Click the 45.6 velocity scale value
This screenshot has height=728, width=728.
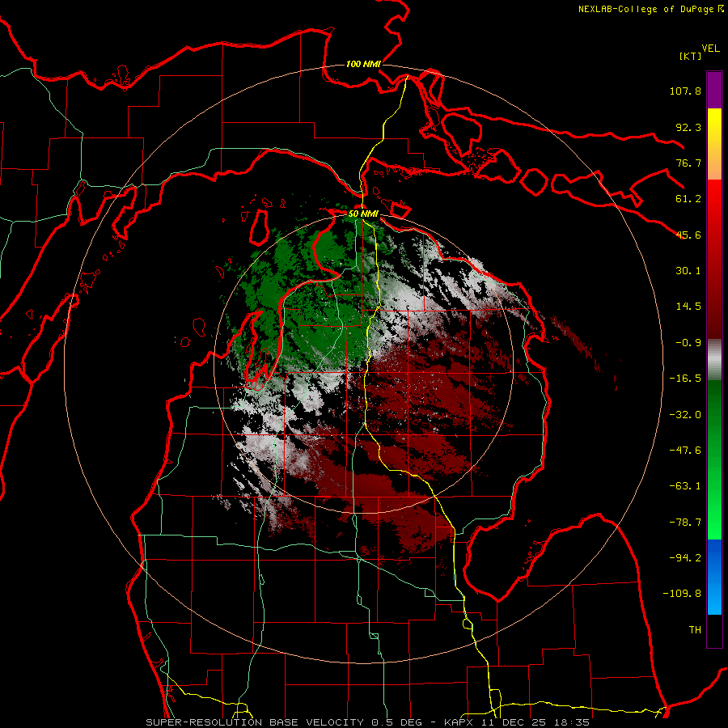coord(688,235)
